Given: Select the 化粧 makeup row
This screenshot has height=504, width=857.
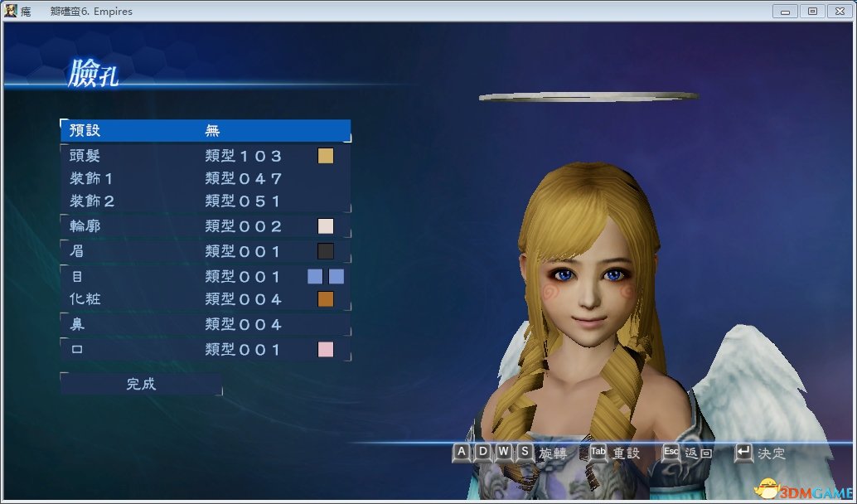Looking at the screenshot, I should (x=206, y=299).
